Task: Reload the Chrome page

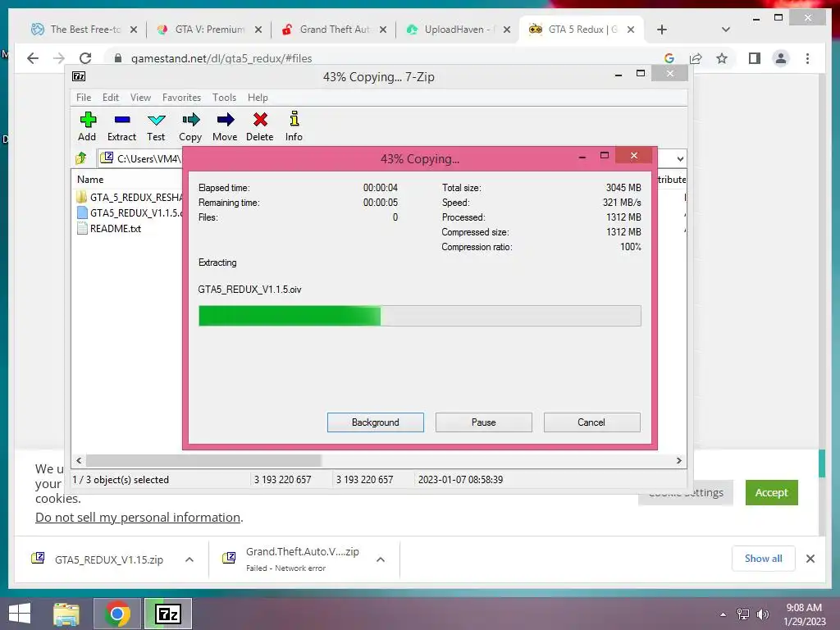Action: [x=85, y=58]
